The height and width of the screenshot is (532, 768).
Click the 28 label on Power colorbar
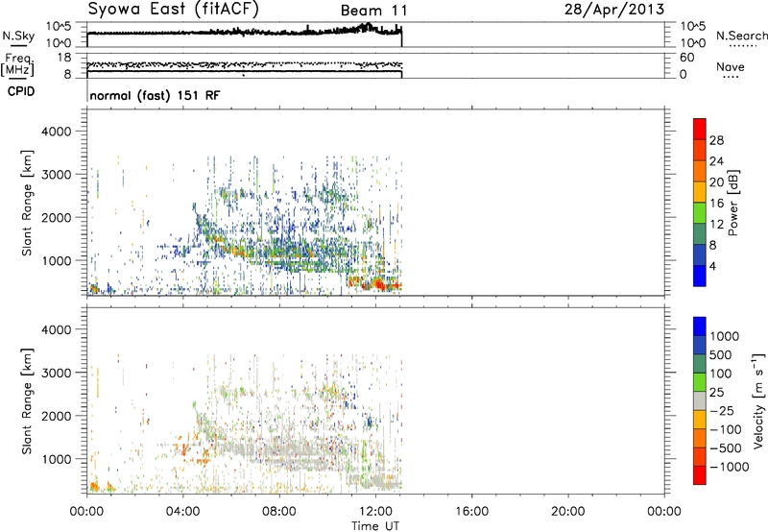(716, 140)
